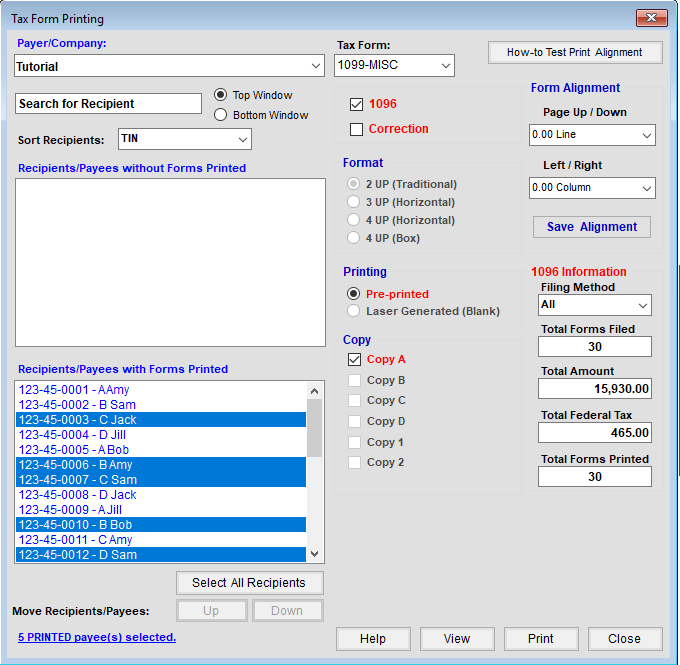This screenshot has height=665, width=680.
Task: Select recipient 123-45-0006 - B Amy
Action: coord(161,465)
